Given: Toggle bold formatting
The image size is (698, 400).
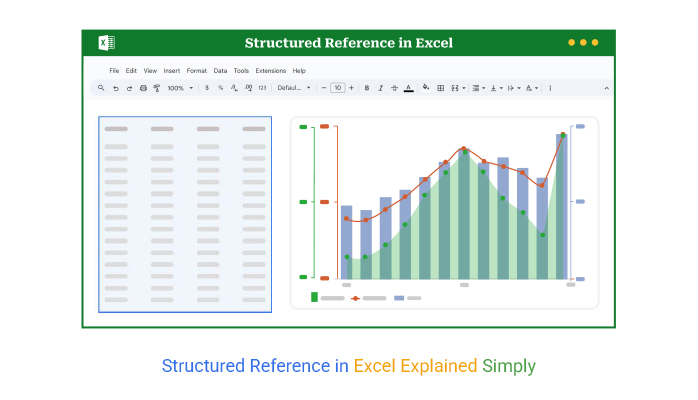Looking at the screenshot, I should click(367, 88).
